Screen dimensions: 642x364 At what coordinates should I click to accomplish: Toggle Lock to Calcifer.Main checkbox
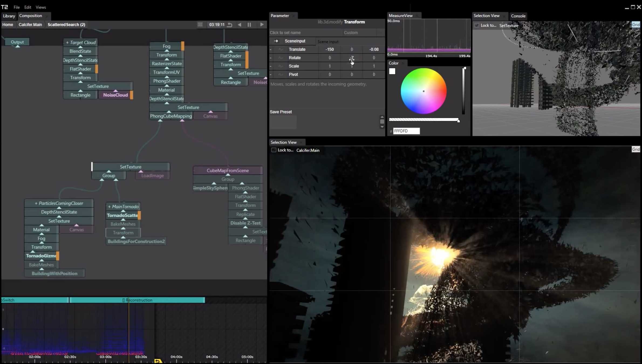[x=274, y=150]
